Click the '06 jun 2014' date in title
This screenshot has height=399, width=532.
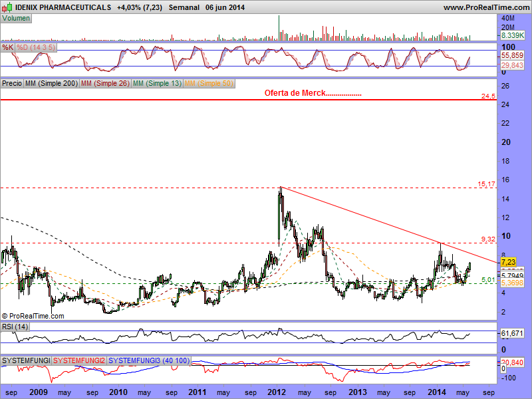point(225,7)
